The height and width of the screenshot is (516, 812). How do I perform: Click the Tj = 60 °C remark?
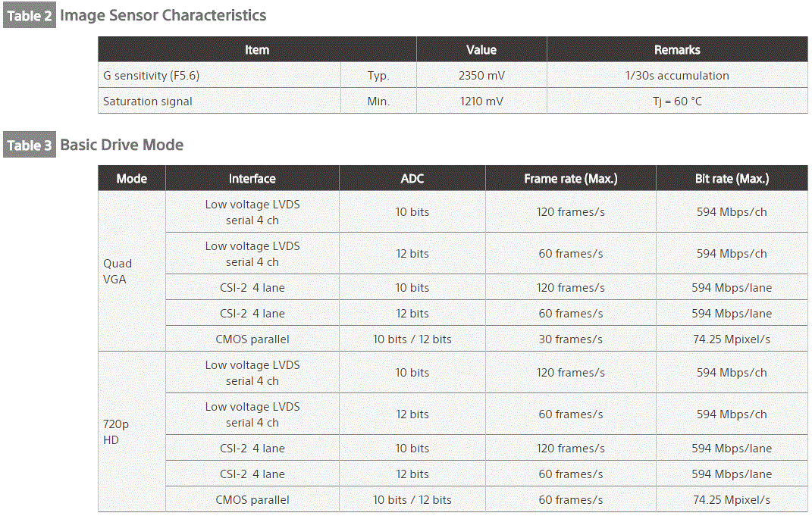pyautogui.click(x=677, y=102)
